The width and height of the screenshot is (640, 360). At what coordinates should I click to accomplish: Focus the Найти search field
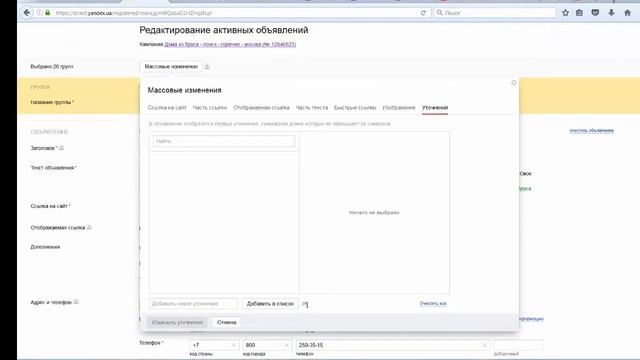click(224, 141)
